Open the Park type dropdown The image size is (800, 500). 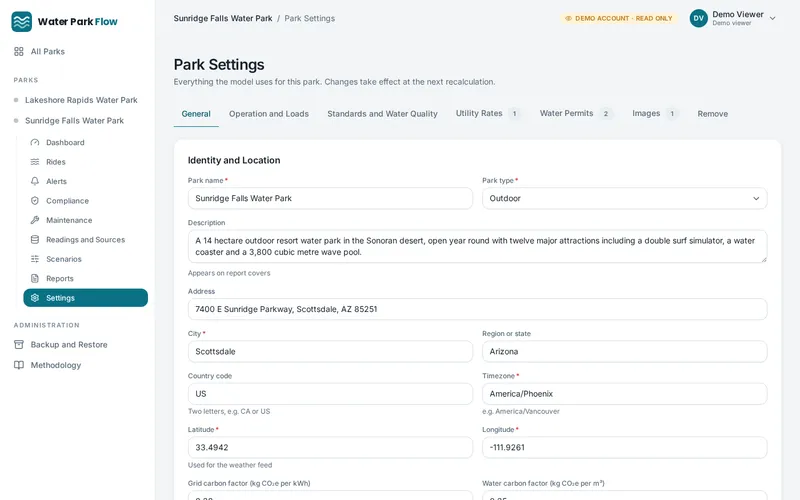click(x=624, y=198)
